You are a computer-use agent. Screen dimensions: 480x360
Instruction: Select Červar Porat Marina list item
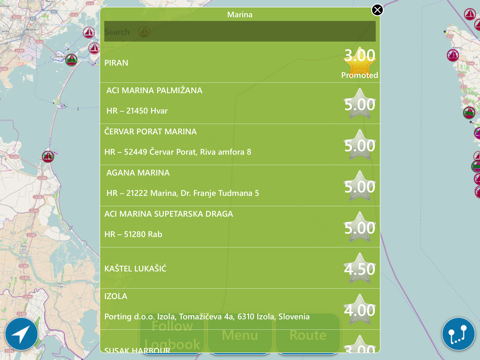tap(240, 144)
